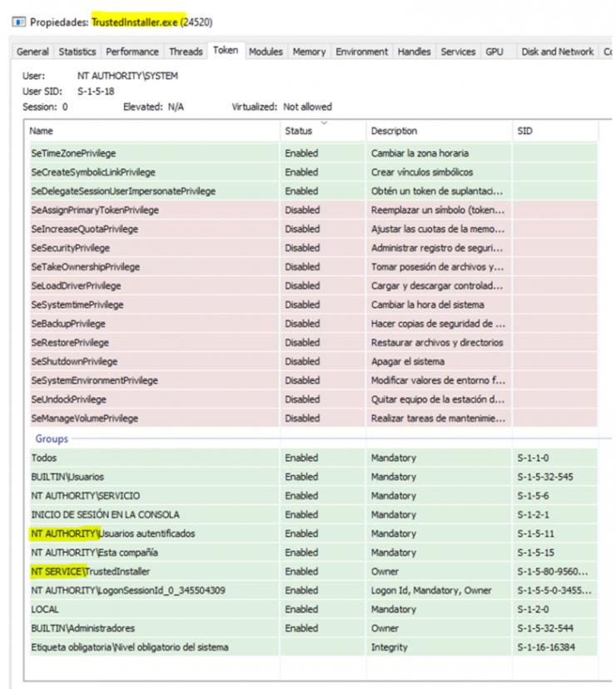
Task: Select NT AUTHORITY\Esta compañía row
Action: tap(314, 553)
